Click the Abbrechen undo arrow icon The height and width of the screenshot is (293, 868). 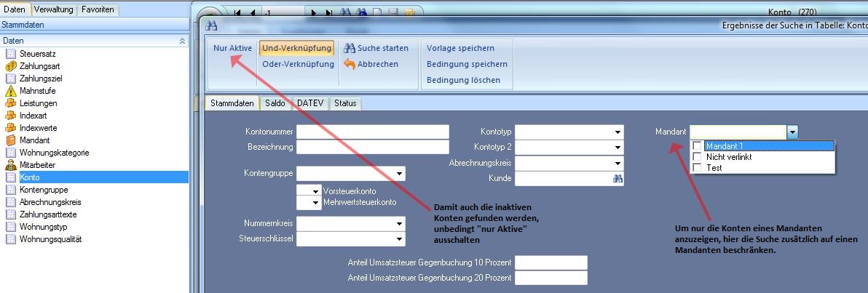pos(350,64)
